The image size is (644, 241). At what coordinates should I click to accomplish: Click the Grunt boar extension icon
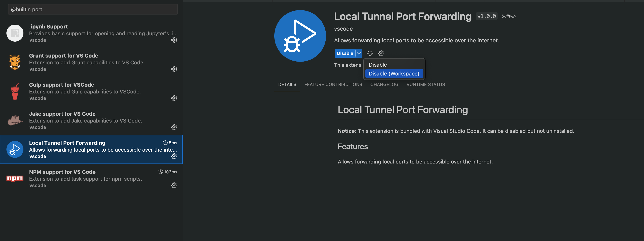[15, 62]
